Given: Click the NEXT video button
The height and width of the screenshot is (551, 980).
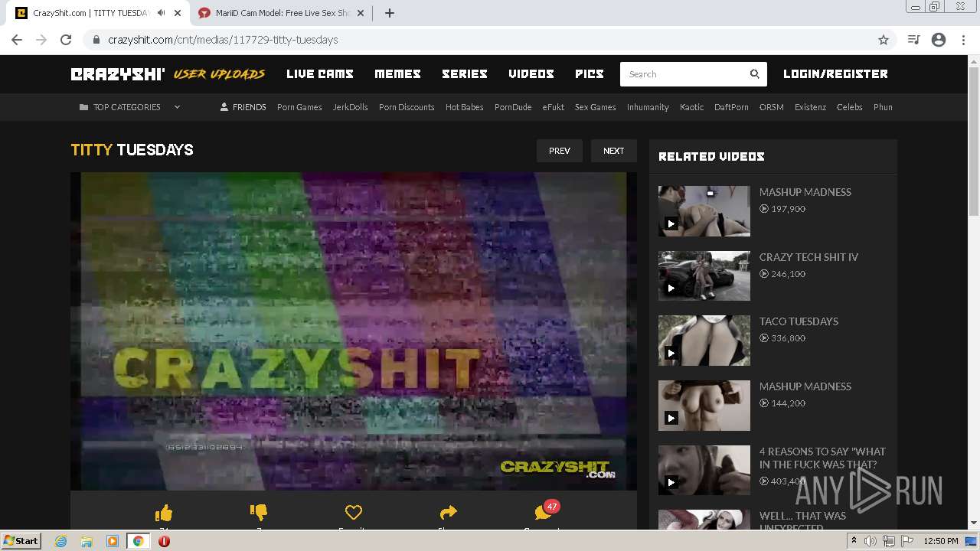Looking at the screenshot, I should tap(613, 151).
